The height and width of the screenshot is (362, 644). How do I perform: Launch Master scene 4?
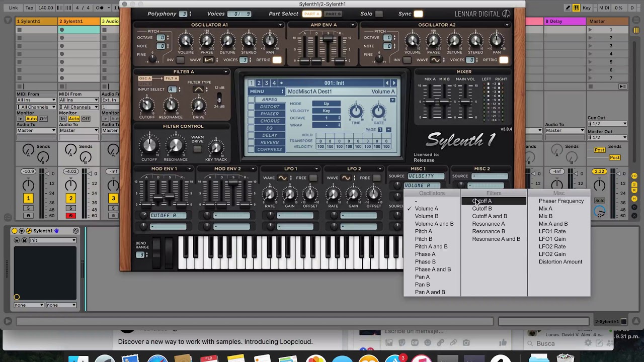click(590, 54)
